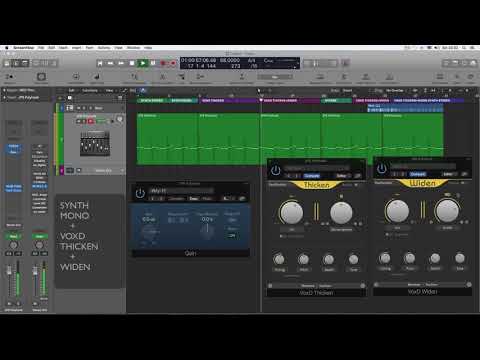Duplicate track using the duplicate icon
Screen dimensions: 480x360
(x=70, y=98)
